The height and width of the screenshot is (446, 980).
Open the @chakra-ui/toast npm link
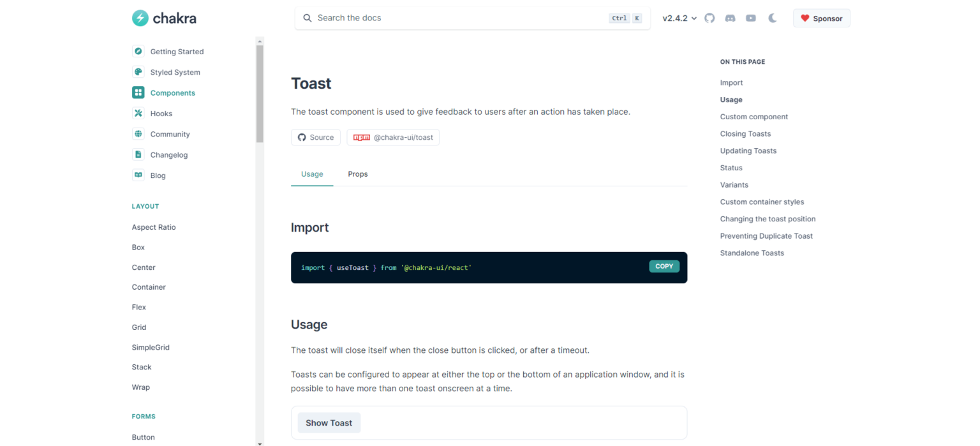(x=393, y=137)
